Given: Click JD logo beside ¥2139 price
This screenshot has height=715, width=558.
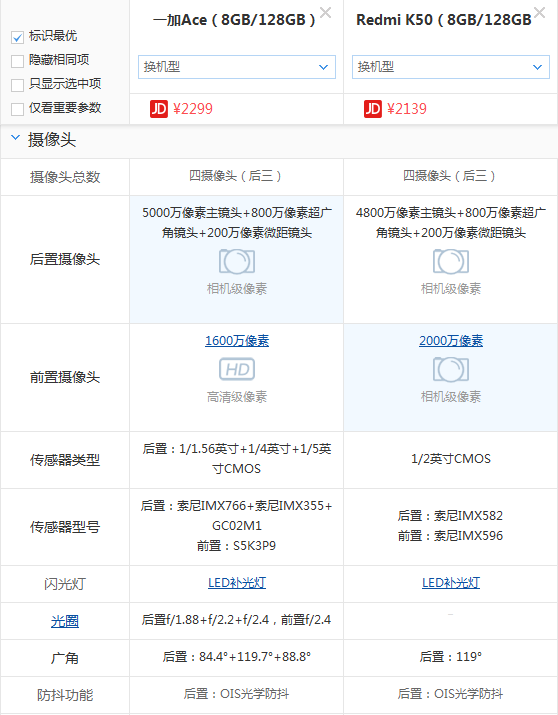Looking at the screenshot, I should (x=372, y=109).
